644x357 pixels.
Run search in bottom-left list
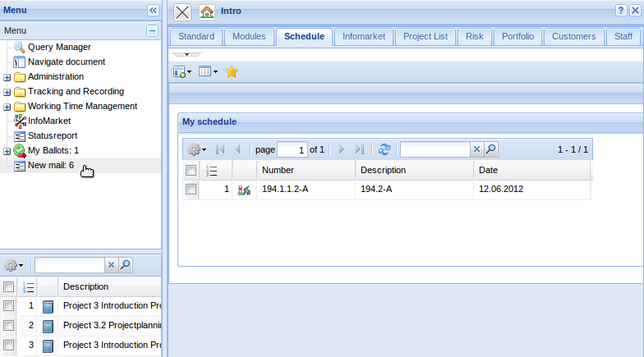click(x=125, y=265)
